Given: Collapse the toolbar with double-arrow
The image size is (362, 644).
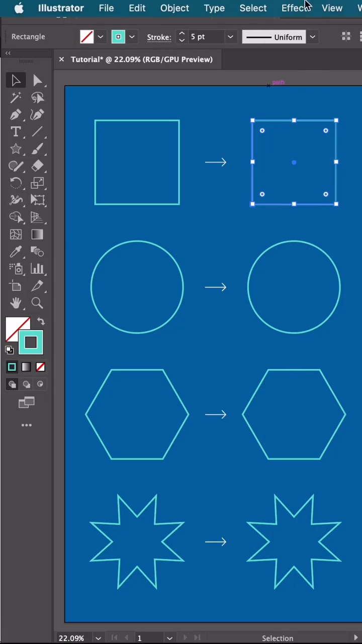Looking at the screenshot, I should [8, 53].
